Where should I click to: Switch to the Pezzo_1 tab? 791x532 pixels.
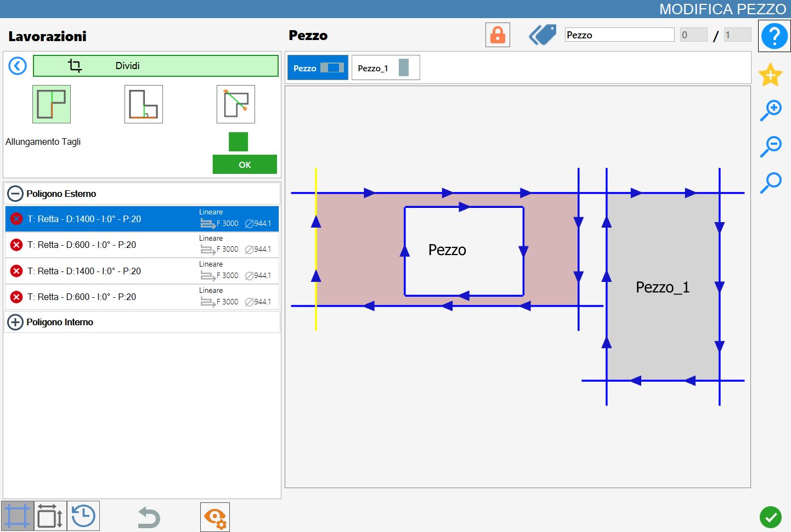[x=386, y=67]
